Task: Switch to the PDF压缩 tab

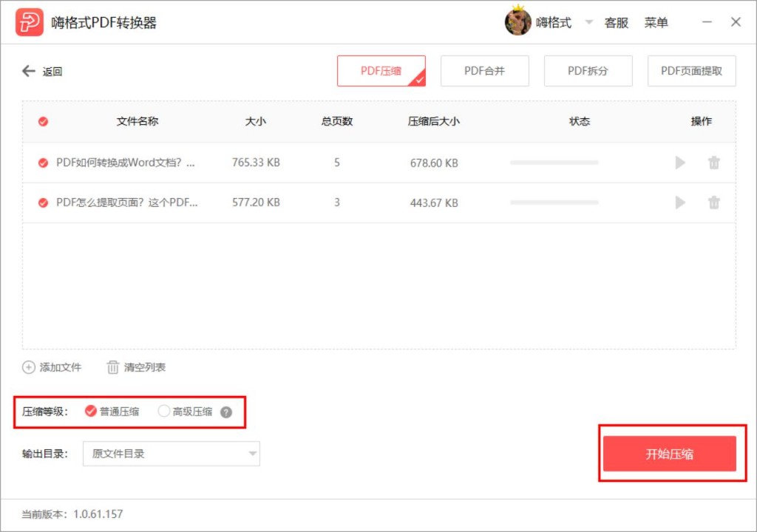Action: click(x=381, y=71)
